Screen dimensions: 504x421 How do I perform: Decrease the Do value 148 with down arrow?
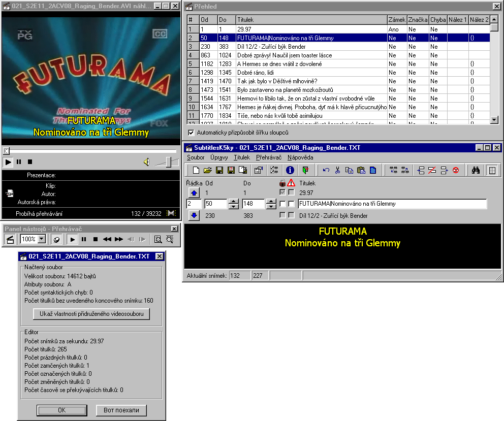click(x=271, y=206)
